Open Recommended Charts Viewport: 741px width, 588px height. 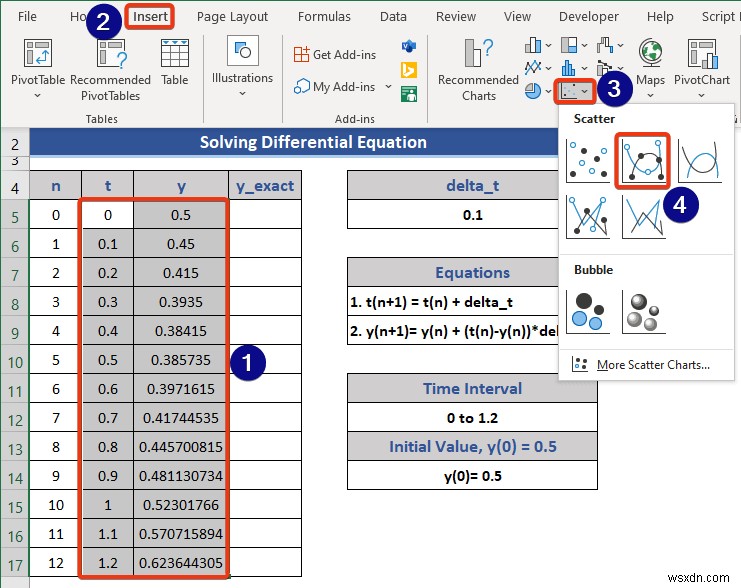click(x=478, y=70)
